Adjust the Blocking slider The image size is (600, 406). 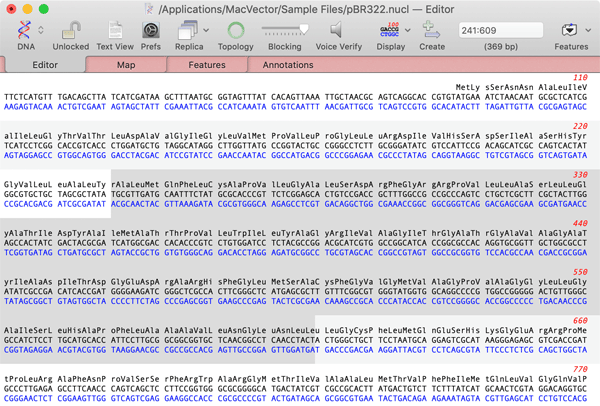pyautogui.click(x=285, y=29)
